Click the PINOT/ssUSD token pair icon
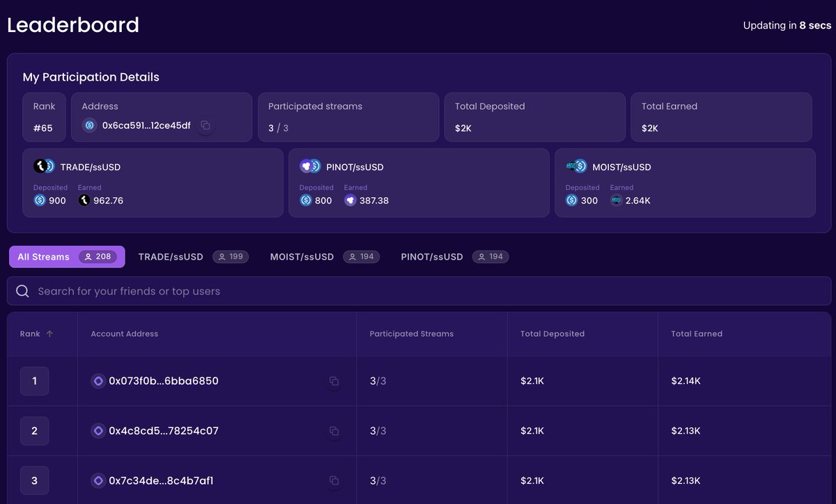Viewport: 836px width, 504px height. [x=311, y=166]
